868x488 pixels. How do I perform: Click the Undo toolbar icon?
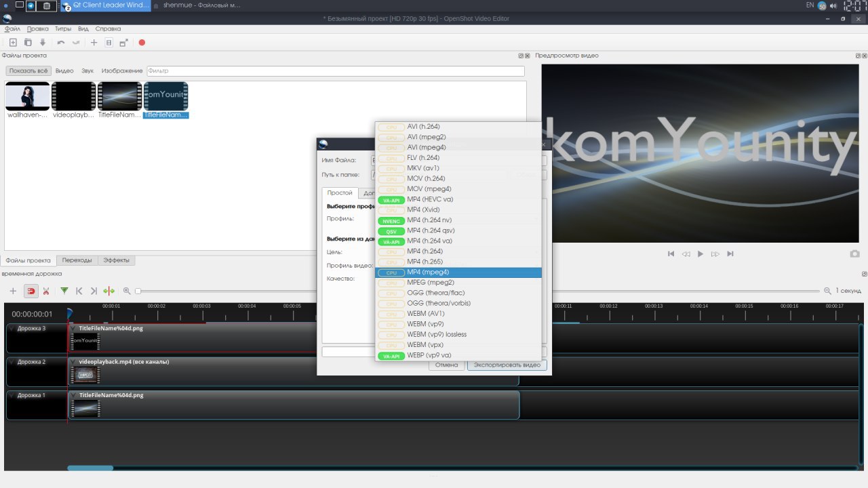(61, 43)
